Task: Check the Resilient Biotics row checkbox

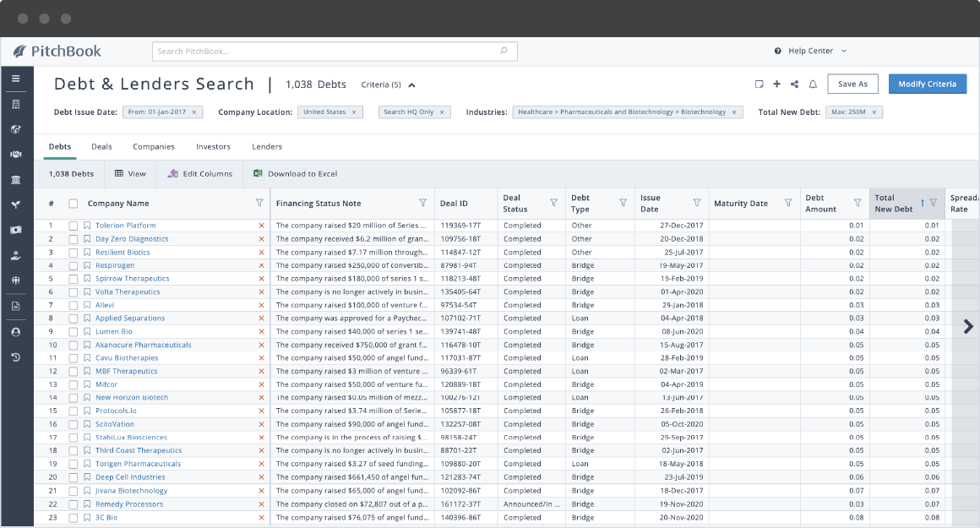Action: pyautogui.click(x=73, y=253)
